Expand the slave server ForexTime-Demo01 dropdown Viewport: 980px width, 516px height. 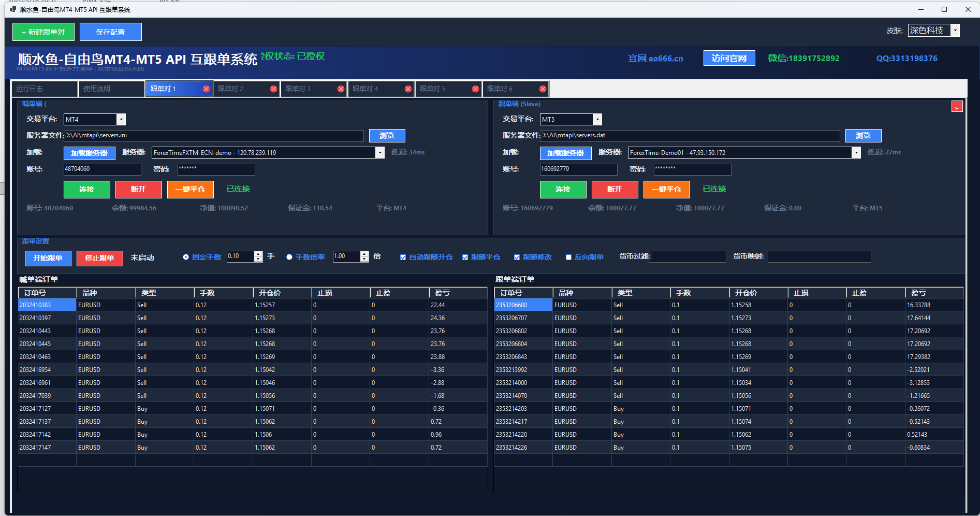tap(856, 153)
